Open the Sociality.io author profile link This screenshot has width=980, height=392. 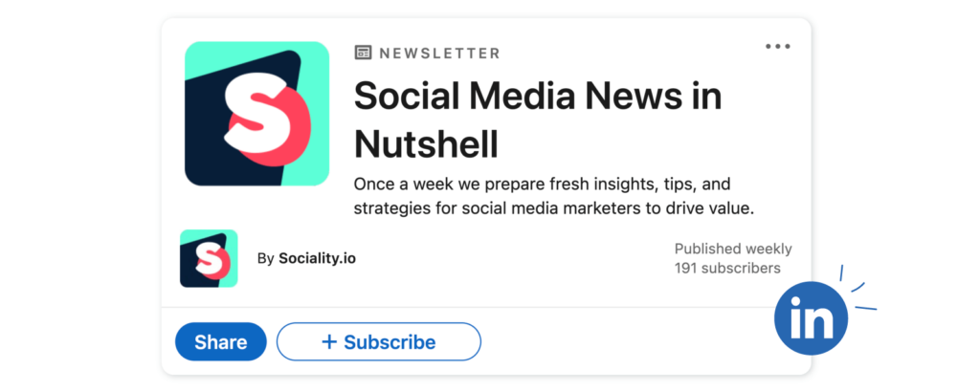[317, 258]
